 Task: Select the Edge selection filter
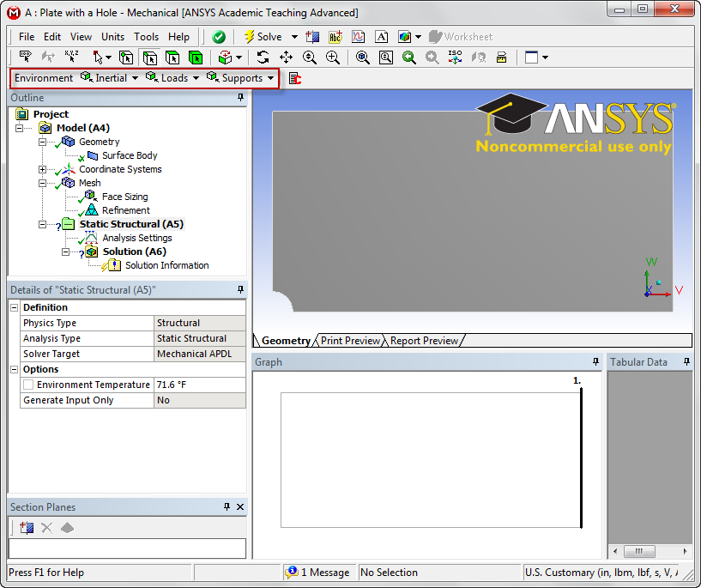(150, 58)
